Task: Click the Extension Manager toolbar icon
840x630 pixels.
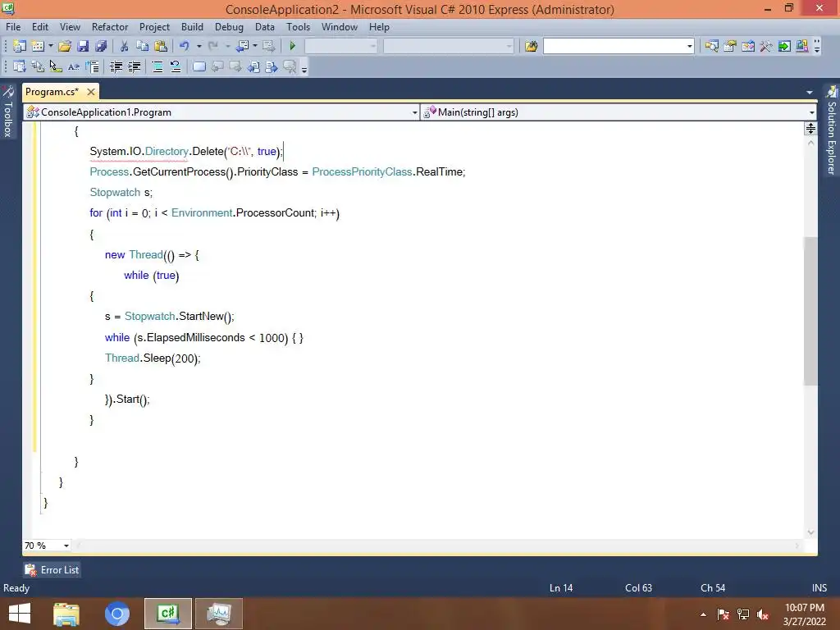Action: [x=802, y=46]
